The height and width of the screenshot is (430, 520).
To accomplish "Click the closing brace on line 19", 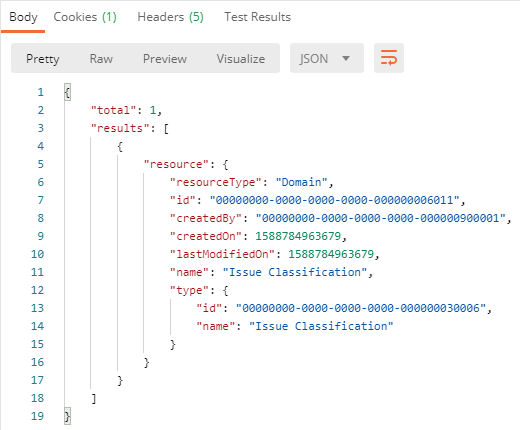I will coord(67,416).
